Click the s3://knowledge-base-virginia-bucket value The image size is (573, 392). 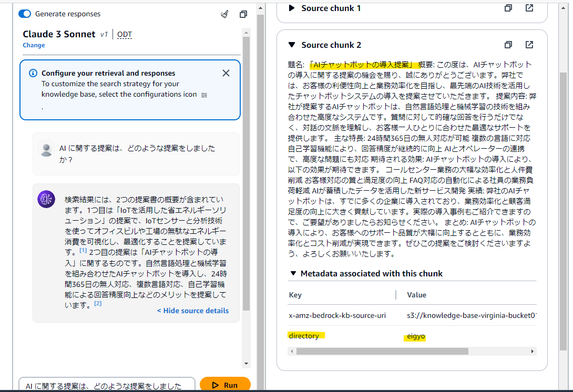click(472, 315)
